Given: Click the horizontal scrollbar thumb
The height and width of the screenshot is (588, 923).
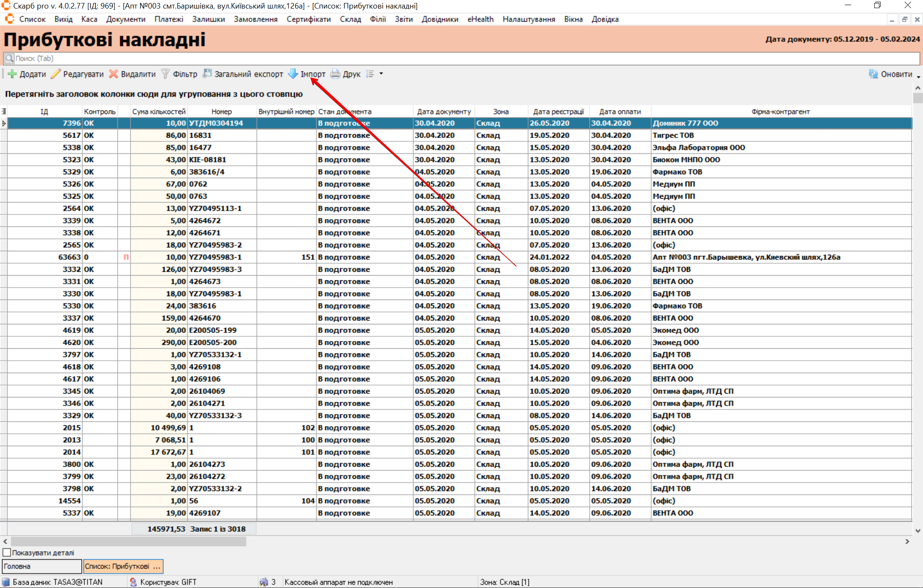Looking at the screenshot, I should (x=128, y=541).
